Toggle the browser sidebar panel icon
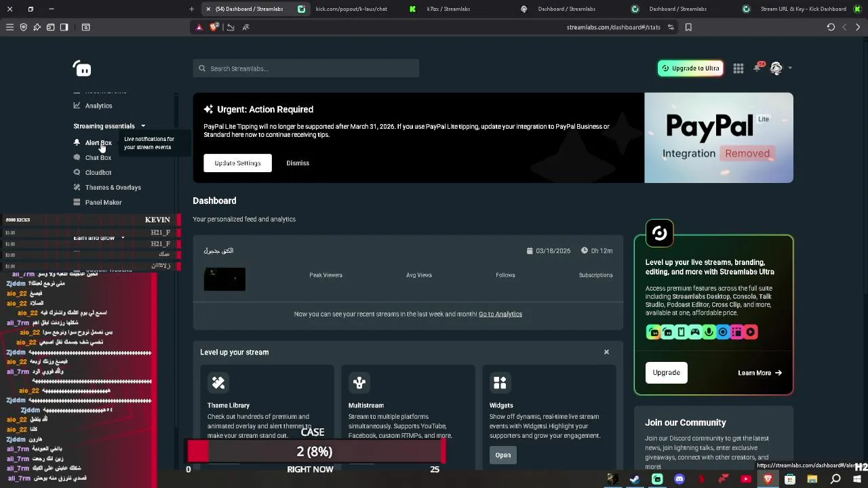868x488 pixels. (64, 27)
